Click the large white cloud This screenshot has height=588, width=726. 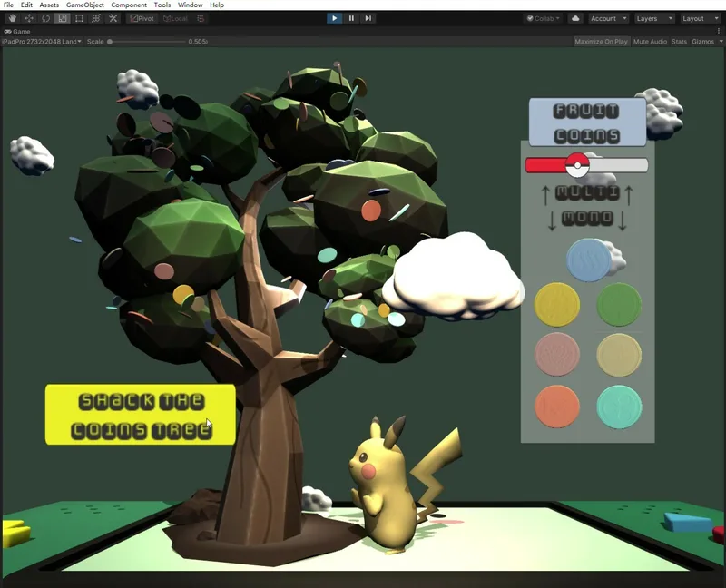coord(455,278)
